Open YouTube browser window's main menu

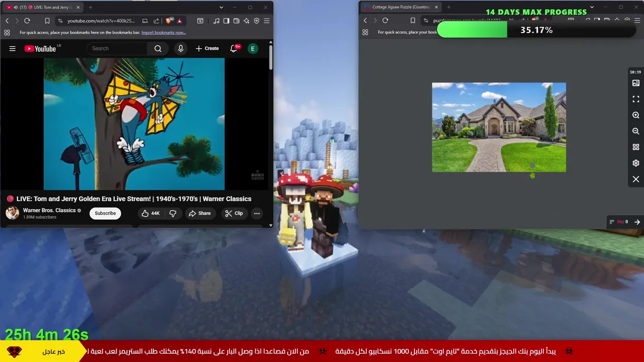tap(267, 21)
